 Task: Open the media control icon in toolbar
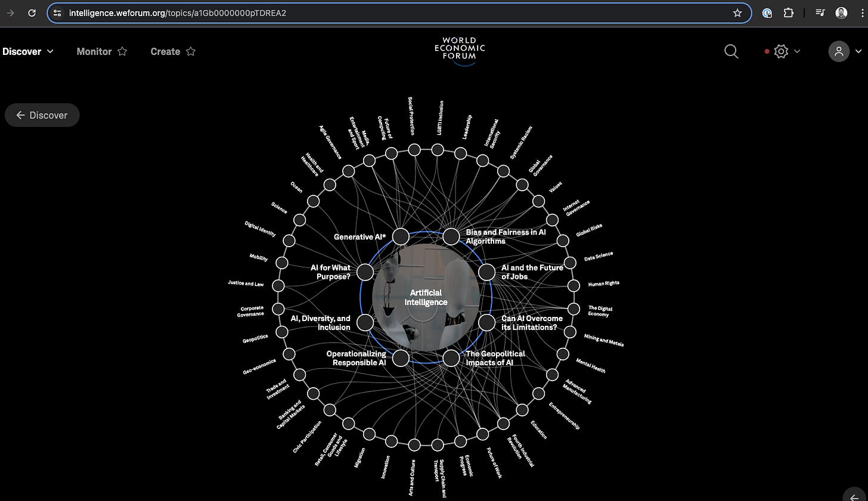(820, 13)
